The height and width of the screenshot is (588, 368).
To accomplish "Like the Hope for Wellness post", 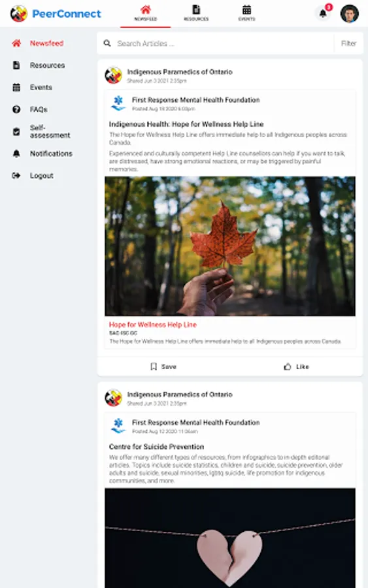I will coord(296,367).
